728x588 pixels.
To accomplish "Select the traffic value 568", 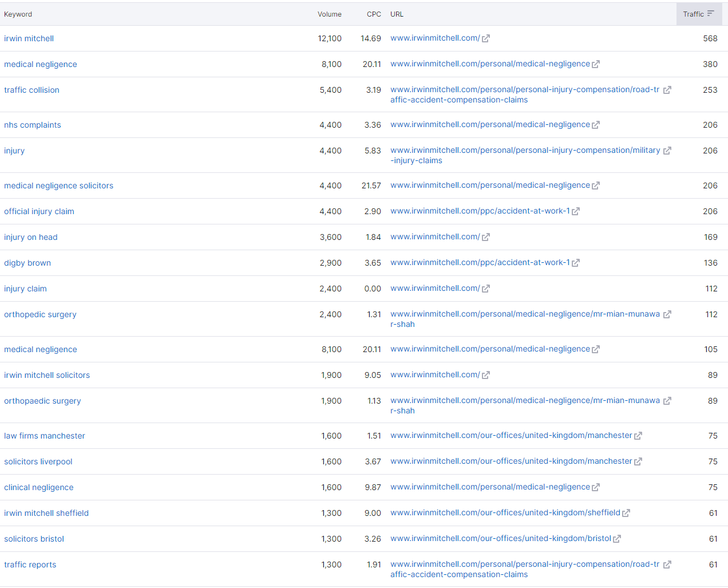I will (x=710, y=38).
